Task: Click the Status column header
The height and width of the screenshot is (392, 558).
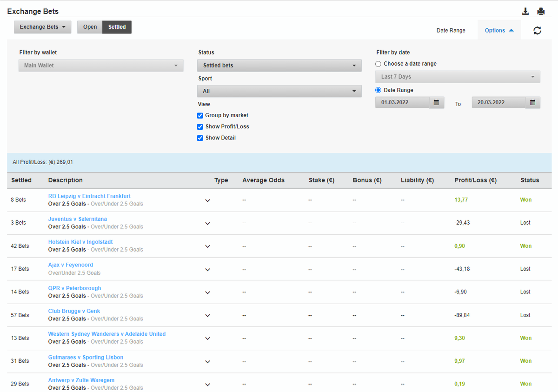Action: coord(530,180)
